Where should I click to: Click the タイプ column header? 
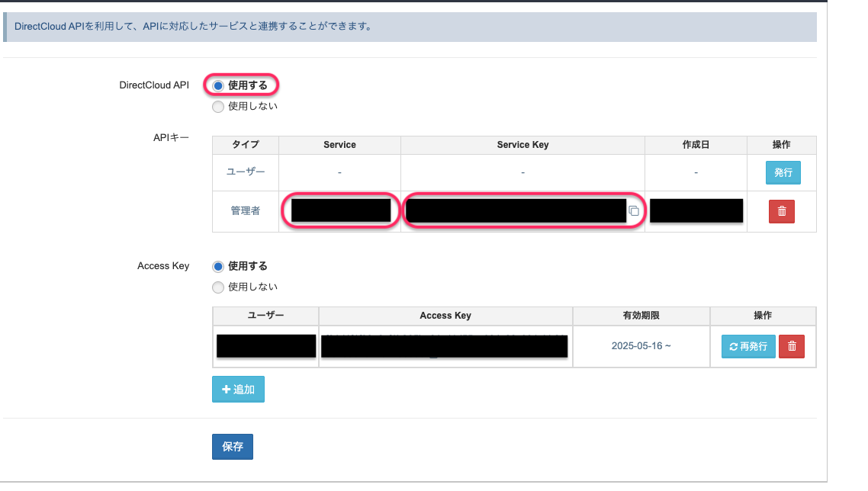[246, 145]
